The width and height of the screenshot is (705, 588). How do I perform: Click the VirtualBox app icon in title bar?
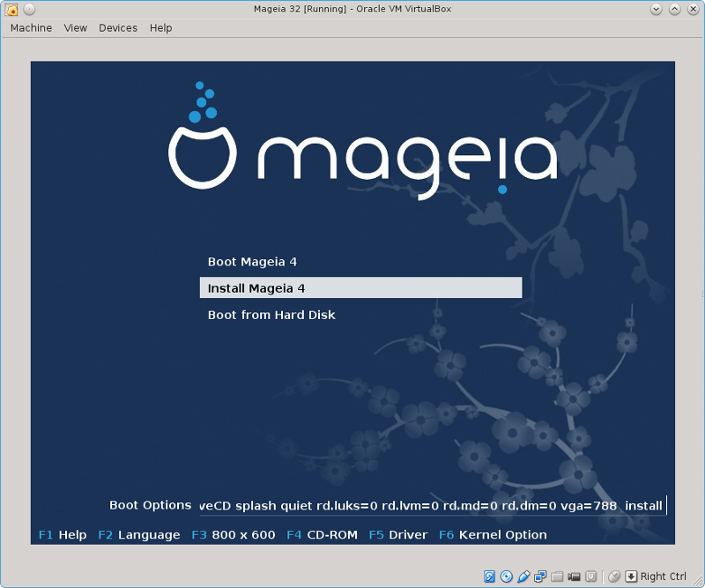point(11,9)
